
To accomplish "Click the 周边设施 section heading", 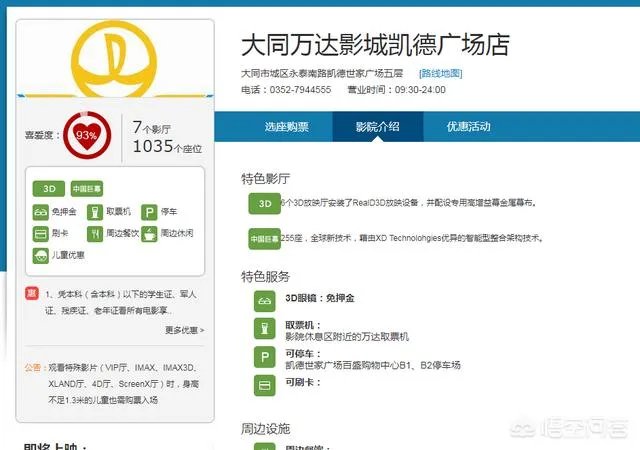I will click(265, 429).
